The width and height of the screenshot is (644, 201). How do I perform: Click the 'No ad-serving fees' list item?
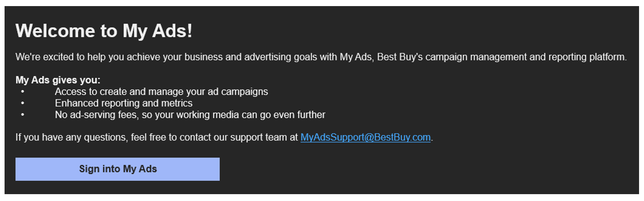(x=190, y=115)
